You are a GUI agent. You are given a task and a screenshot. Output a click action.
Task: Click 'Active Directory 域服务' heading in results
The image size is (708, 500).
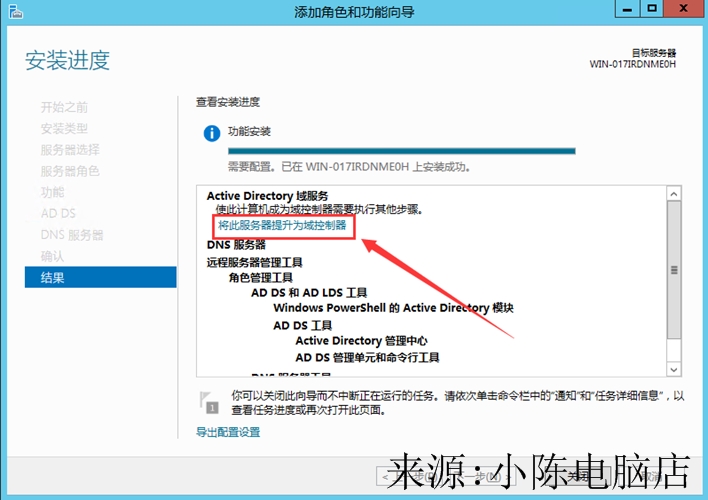(x=267, y=196)
